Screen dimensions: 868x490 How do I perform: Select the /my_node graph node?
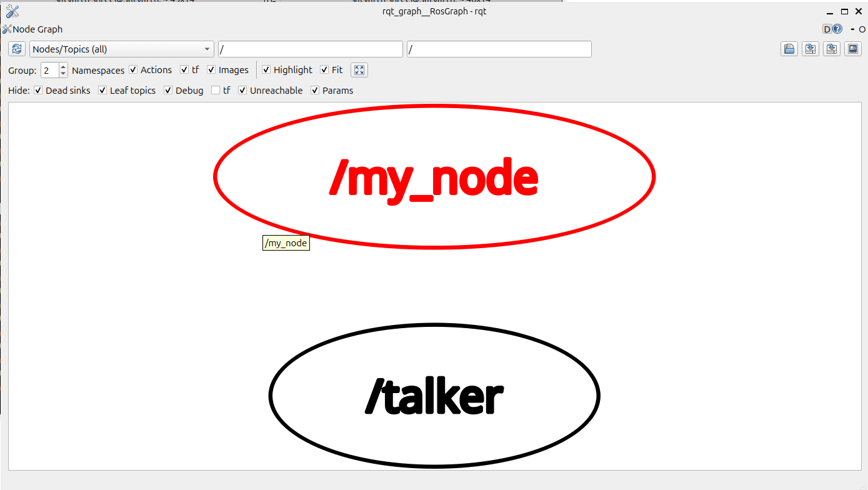pyautogui.click(x=434, y=177)
